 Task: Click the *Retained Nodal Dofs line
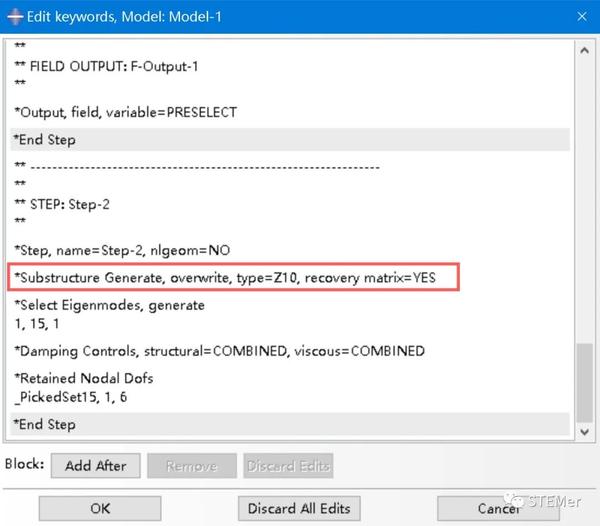[x=83, y=378]
